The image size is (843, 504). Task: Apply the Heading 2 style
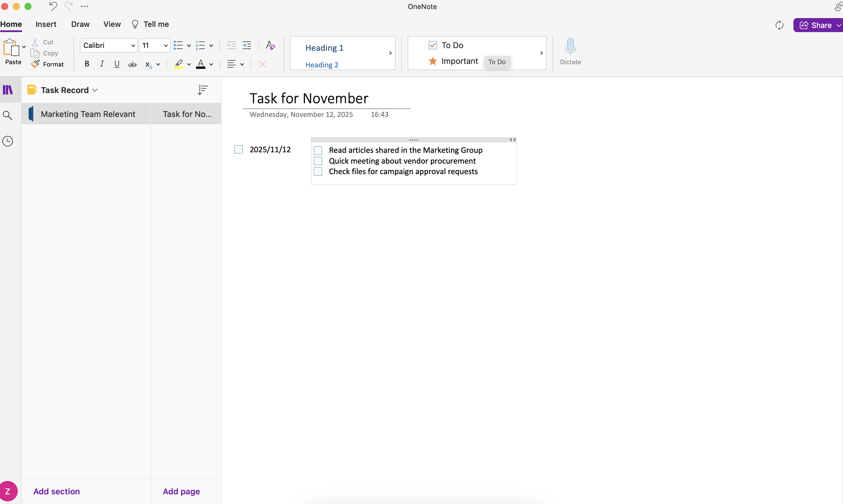[x=322, y=65]
